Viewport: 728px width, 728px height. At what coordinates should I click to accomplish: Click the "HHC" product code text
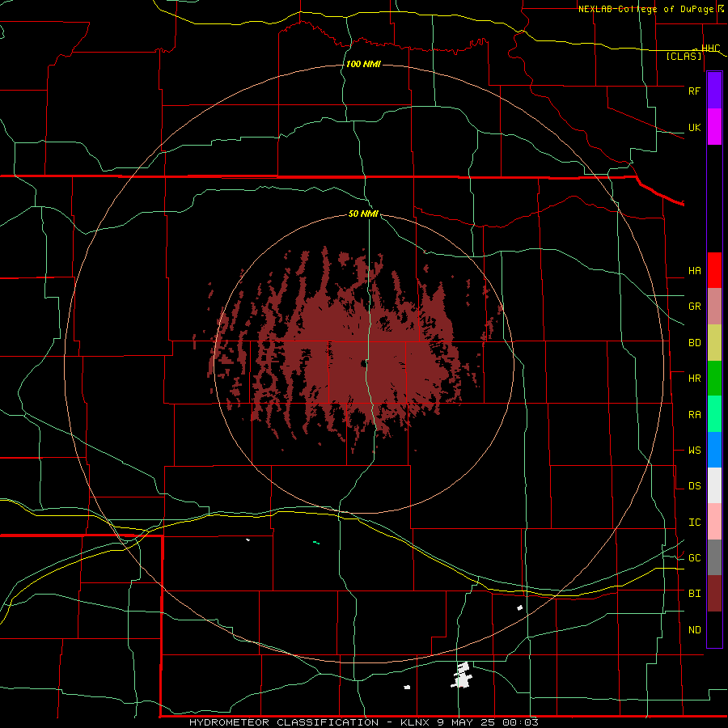coord(711,49)
